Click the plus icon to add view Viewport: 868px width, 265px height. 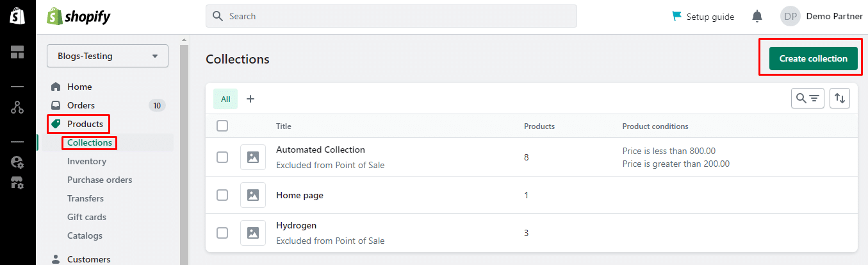tap(250, 99)
